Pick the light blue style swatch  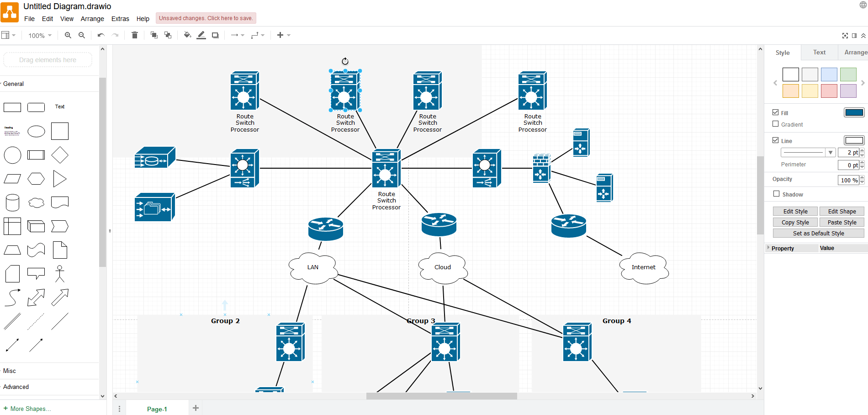click(x=829, y=74)
